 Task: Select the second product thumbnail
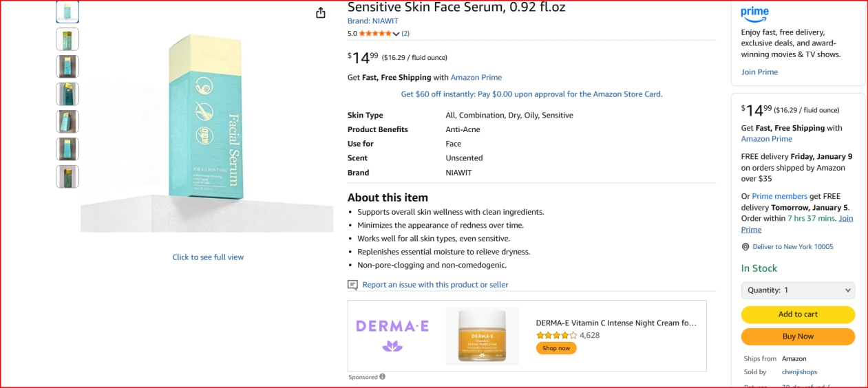tap(67, 39)
